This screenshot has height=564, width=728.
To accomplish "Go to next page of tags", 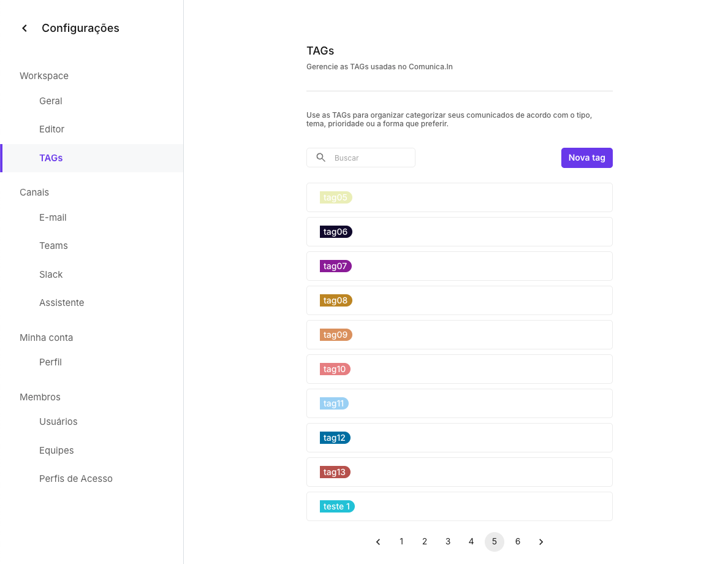I will coord(541,542).
